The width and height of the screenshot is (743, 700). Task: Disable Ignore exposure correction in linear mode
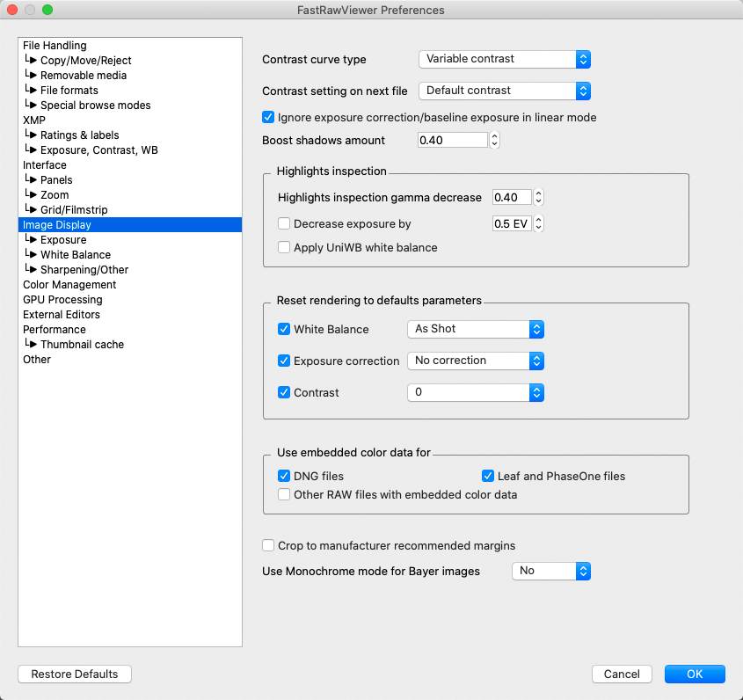click(x=269, y=117)
